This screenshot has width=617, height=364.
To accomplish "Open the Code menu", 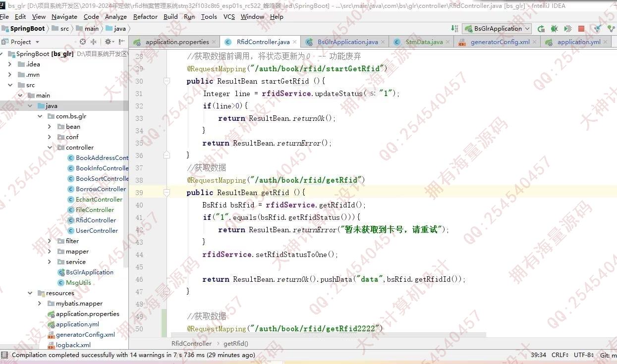I will click(x=91, y=16).
